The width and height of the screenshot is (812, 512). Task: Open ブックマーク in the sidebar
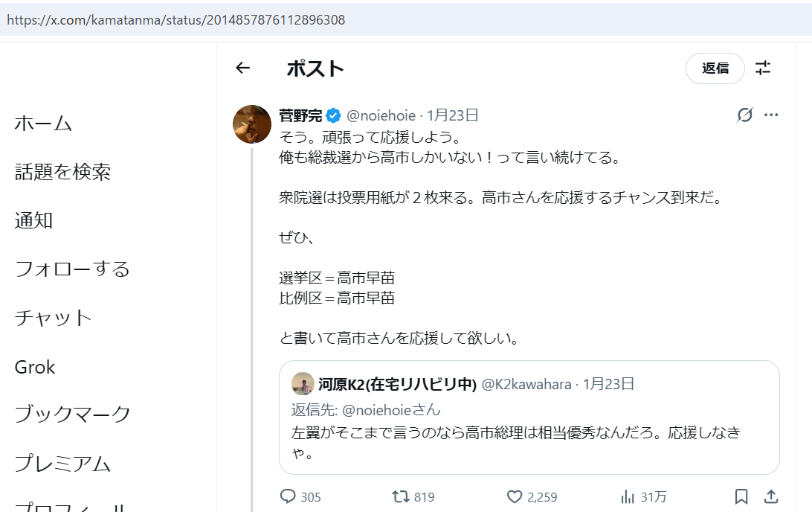(x=72, y=415)
